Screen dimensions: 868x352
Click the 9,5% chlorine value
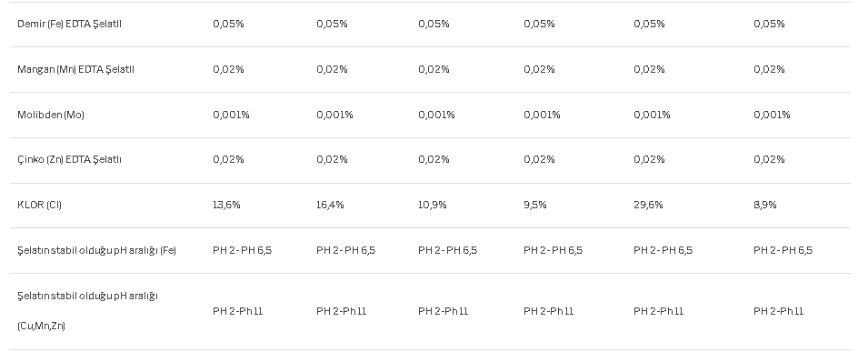[x=535, y=205]
